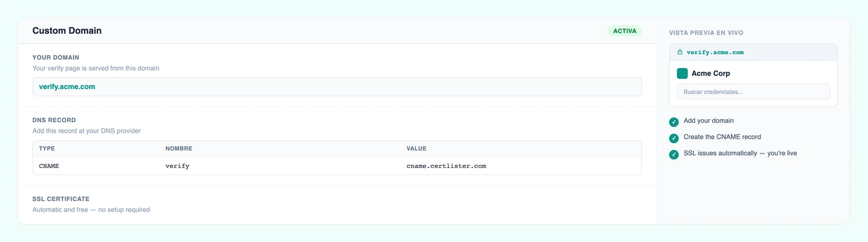868x242 pixels.
Task: Click the TYPE column header
Action: click(47, 148)
